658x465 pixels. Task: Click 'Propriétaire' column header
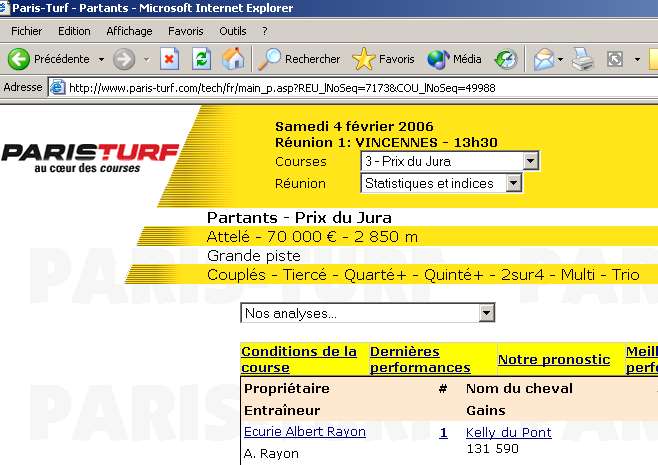287,388
